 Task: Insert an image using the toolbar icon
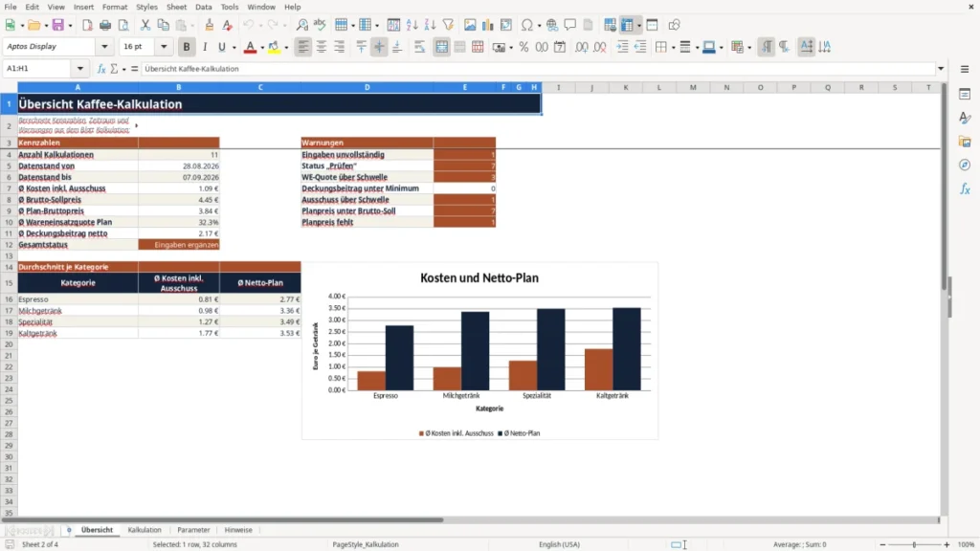[x=470, y=25]
